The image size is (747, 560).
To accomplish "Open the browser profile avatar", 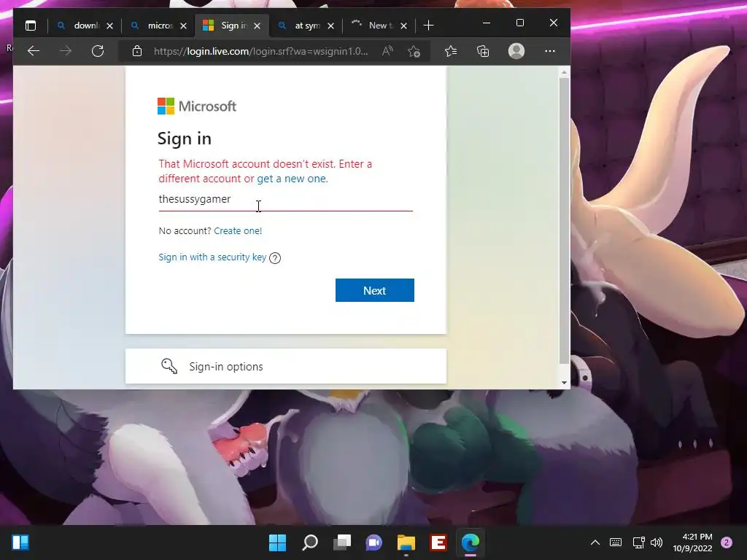I will coord(516,51).
